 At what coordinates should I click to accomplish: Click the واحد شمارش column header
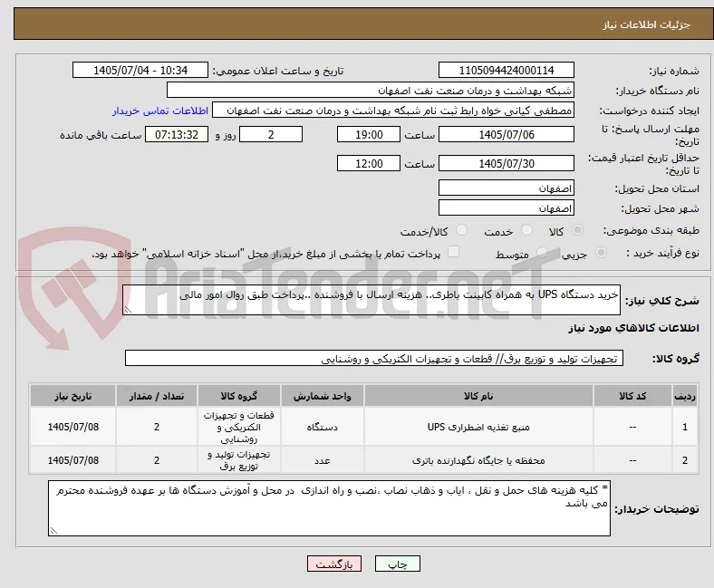[322, 396]
